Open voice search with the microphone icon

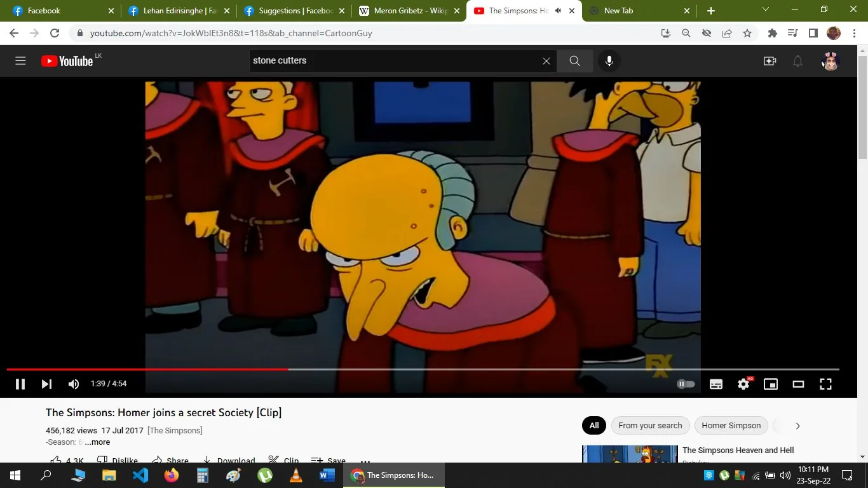click(x=609, y=61)
